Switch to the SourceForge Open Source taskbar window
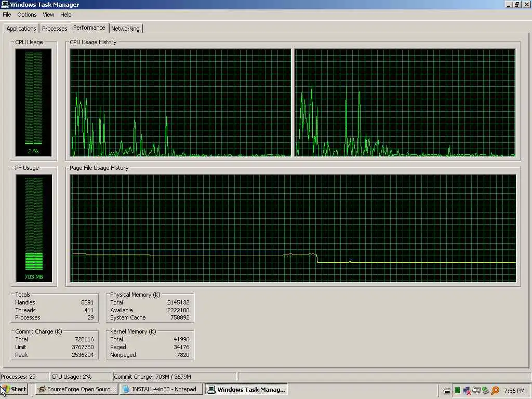The height and width of the screenshot is (399, 532). 77,389
